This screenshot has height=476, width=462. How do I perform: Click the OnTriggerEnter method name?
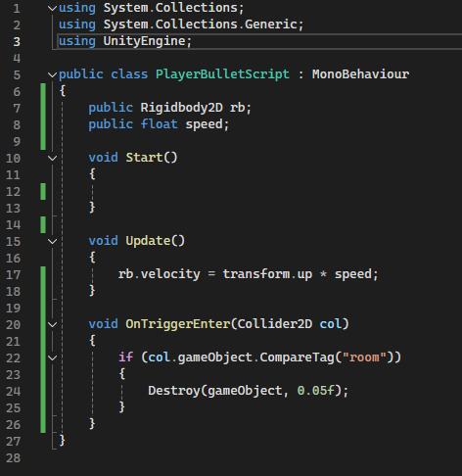[178, 324]
